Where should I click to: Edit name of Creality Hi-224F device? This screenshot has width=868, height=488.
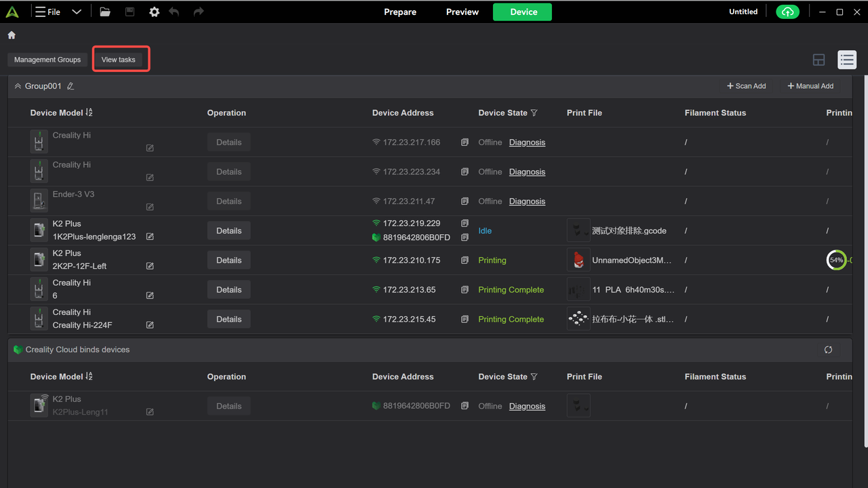point(150,325)
